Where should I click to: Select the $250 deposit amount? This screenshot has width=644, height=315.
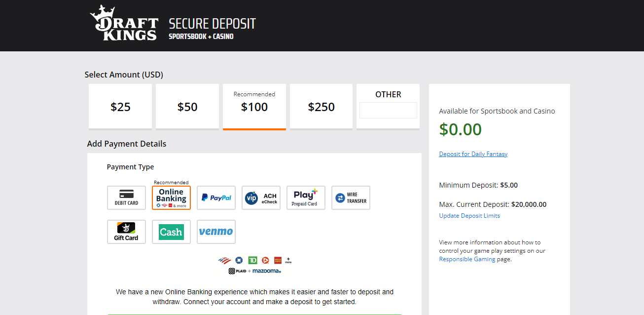click(322, 107)
